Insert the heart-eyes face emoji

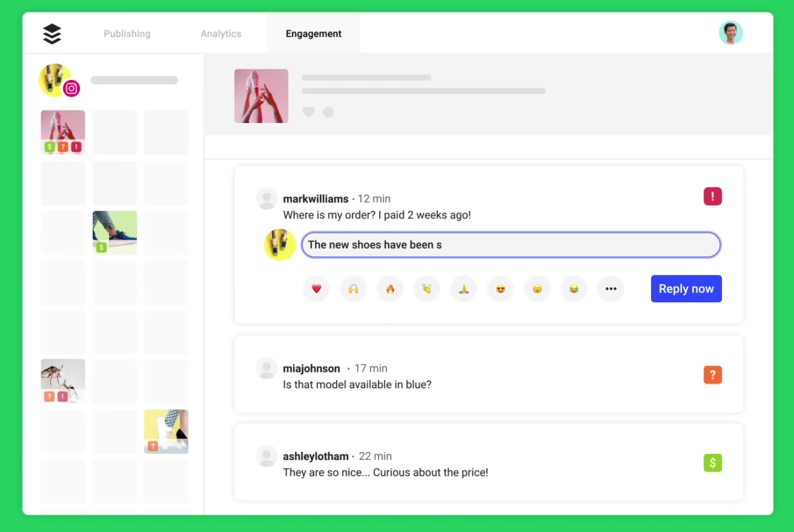(x=500, y=289)
